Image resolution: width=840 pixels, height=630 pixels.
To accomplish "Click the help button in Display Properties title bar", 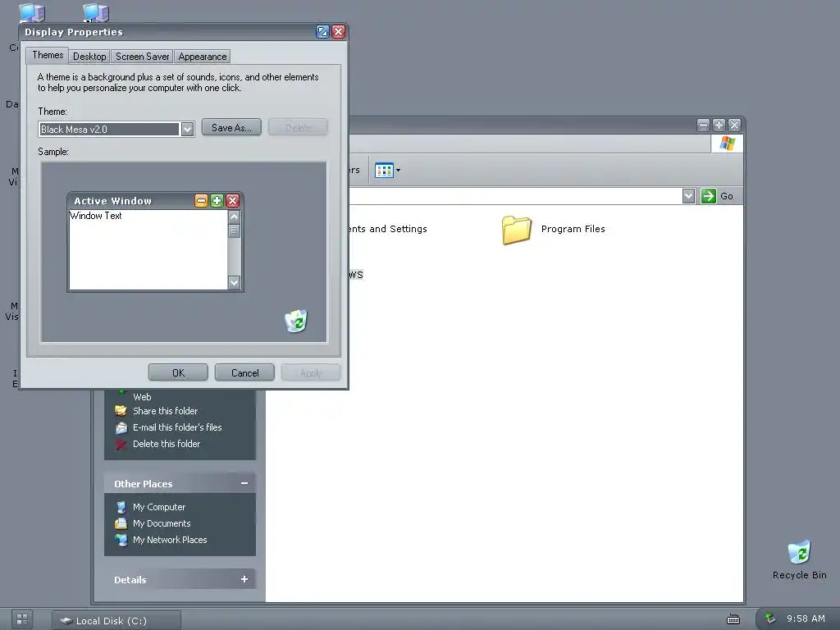I will click(x=322, y=32).
